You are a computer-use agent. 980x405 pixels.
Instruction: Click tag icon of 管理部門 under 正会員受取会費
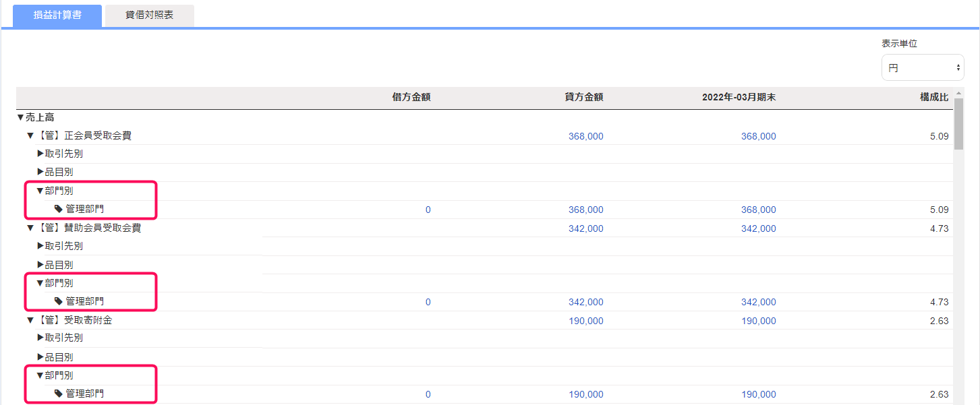(x=59, y=209)
